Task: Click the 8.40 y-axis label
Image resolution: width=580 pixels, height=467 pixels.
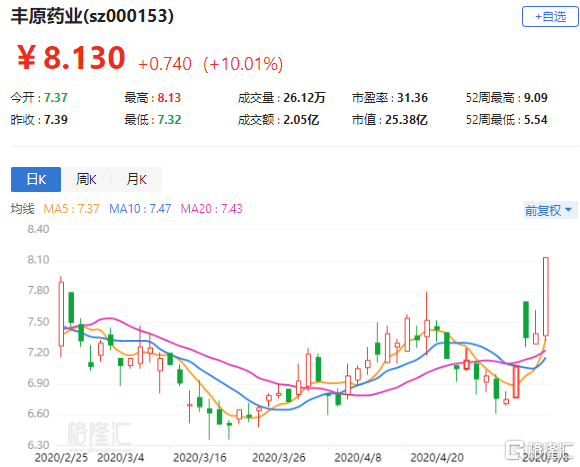Action: pos(38,229)
